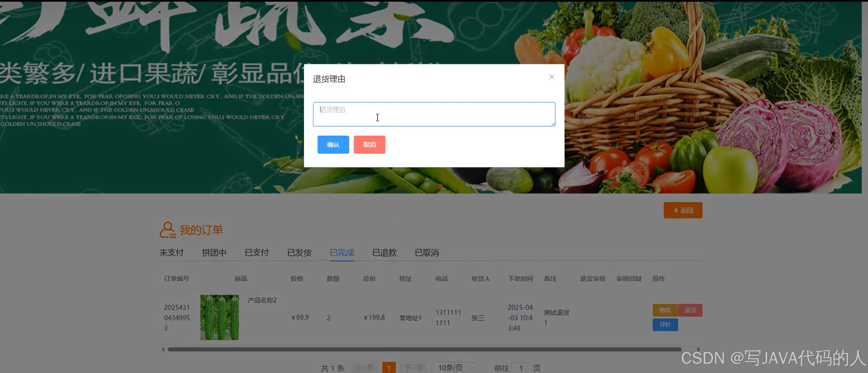Click the user profile icon beside 我的订单

point(168,230)
